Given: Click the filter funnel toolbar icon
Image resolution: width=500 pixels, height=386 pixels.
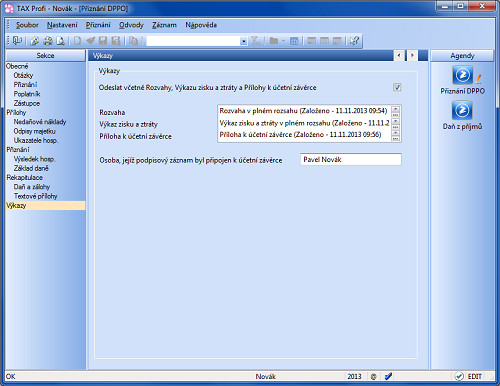Looking at the screenshot, I should [x=256, y=41].
